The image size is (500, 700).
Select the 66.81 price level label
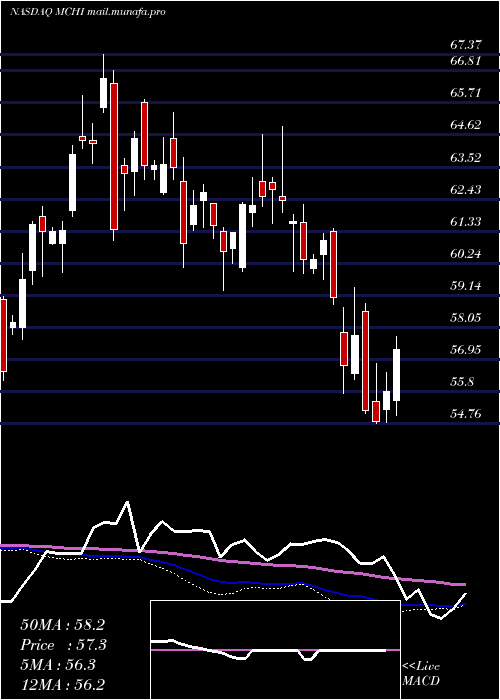(465, 60)
